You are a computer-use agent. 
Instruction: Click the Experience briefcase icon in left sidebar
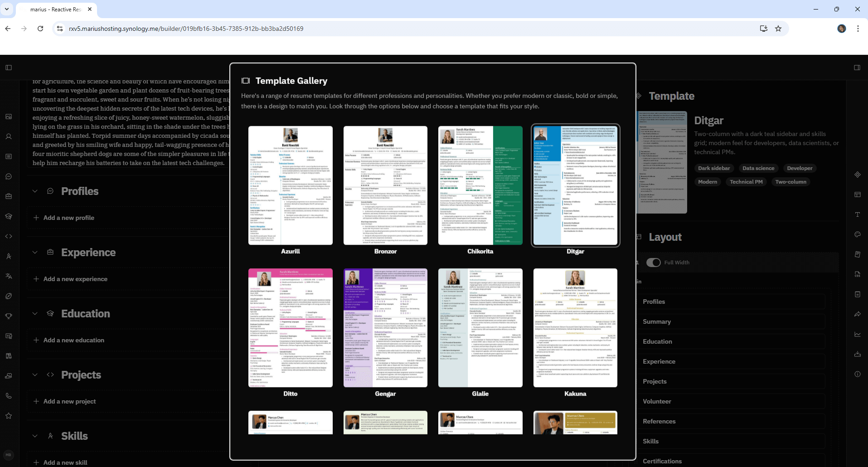point(9,196)
